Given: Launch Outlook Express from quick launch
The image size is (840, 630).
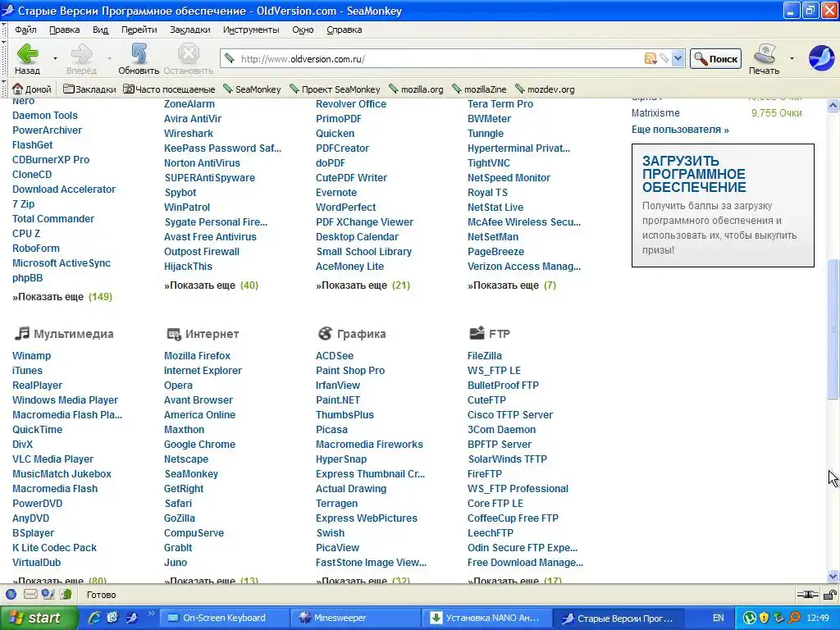Looking at the screenshot, I should (112, 618).
